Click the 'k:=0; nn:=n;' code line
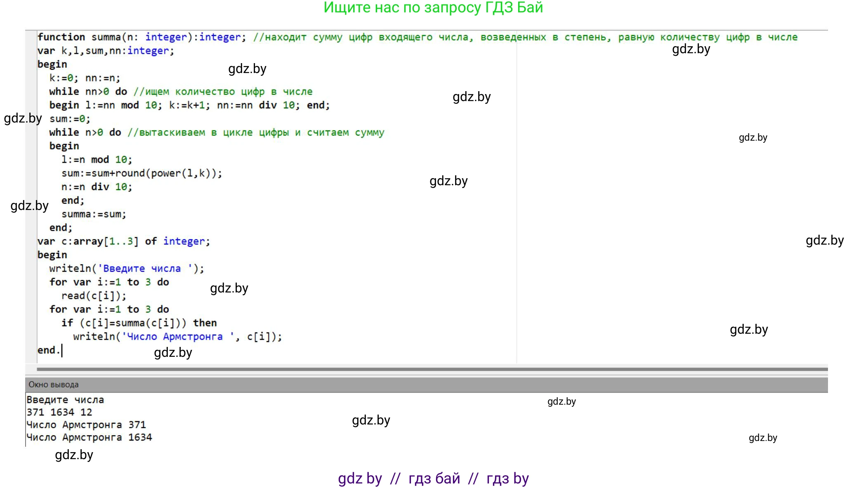 pyautogui.click(x=85, y=78)
